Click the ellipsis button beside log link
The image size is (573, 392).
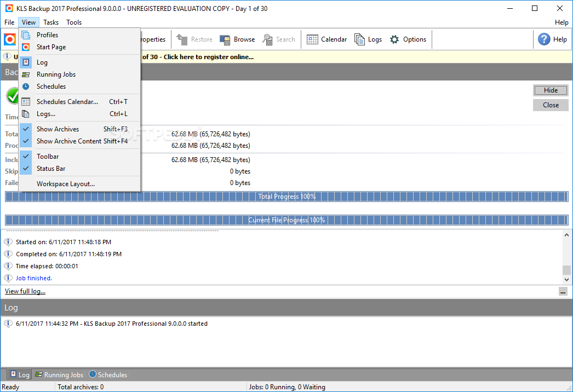[563, 291]
